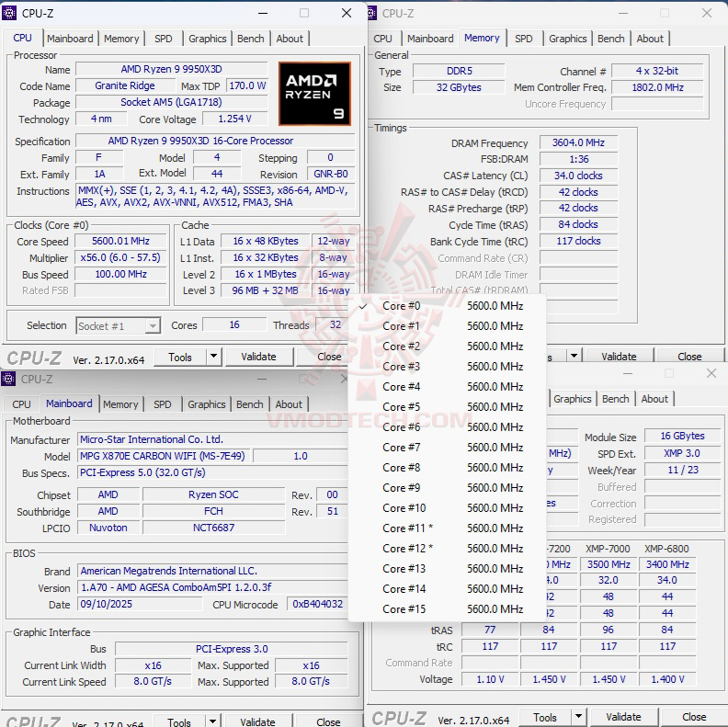Open SPD tab in top-left CPU window

163,39
